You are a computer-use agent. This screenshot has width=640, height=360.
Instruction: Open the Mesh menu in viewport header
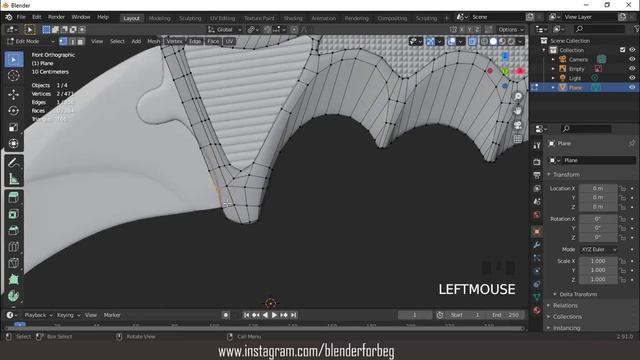[x=153, y=41]
